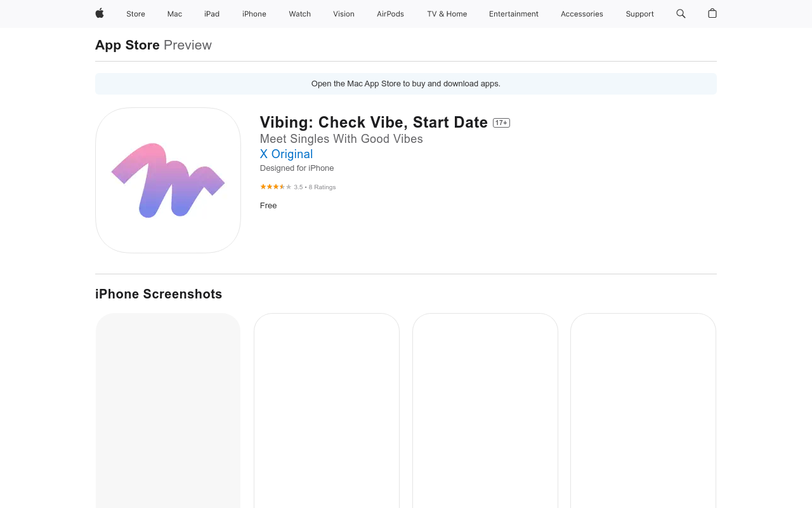Image resolution: width=812 pixels, height=508 pixels.
Task: Open the AirPods menu item
Action: 390,14
